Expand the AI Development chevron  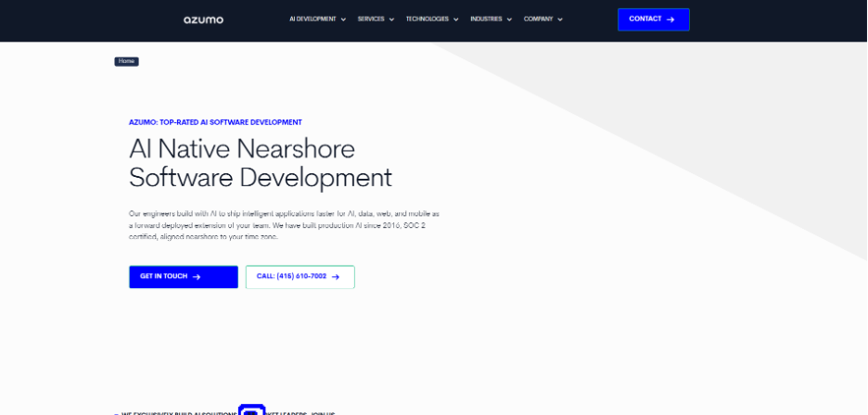point(343,19)
